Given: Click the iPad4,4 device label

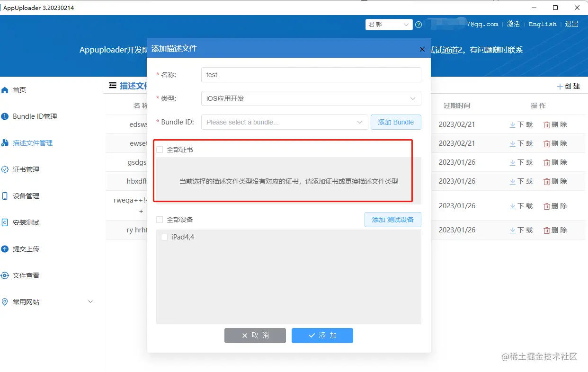Looking at the screenshot, I should (183, 237).
